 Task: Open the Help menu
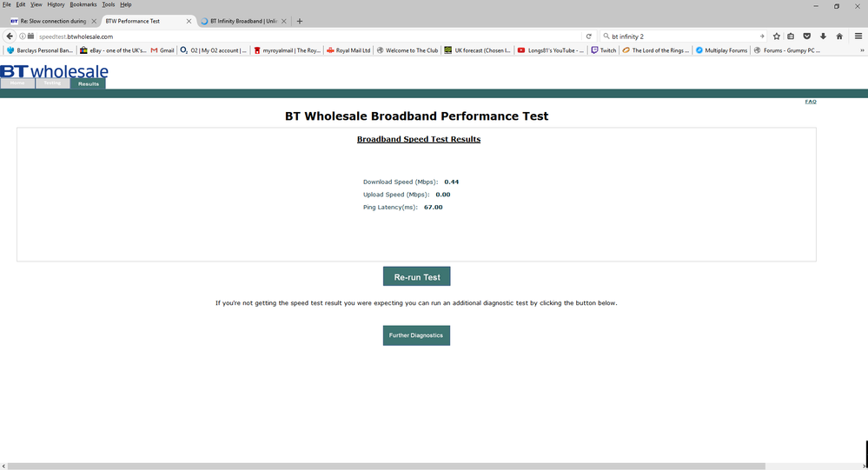coord(126,4)
